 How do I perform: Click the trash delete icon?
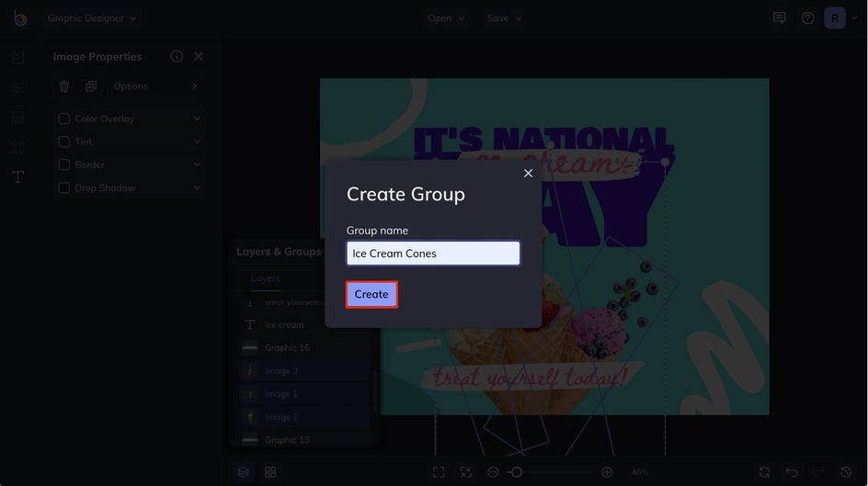tap(64, 86)
